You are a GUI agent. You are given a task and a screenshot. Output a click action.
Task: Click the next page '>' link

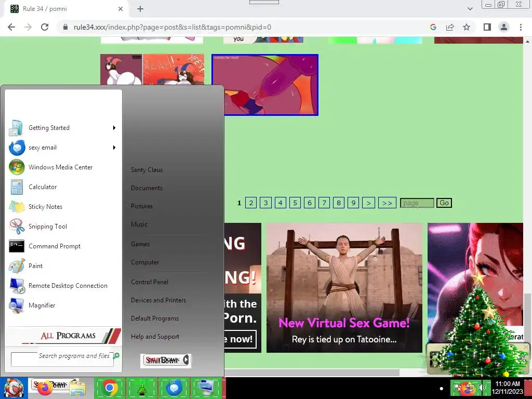[x=368, y=203]
